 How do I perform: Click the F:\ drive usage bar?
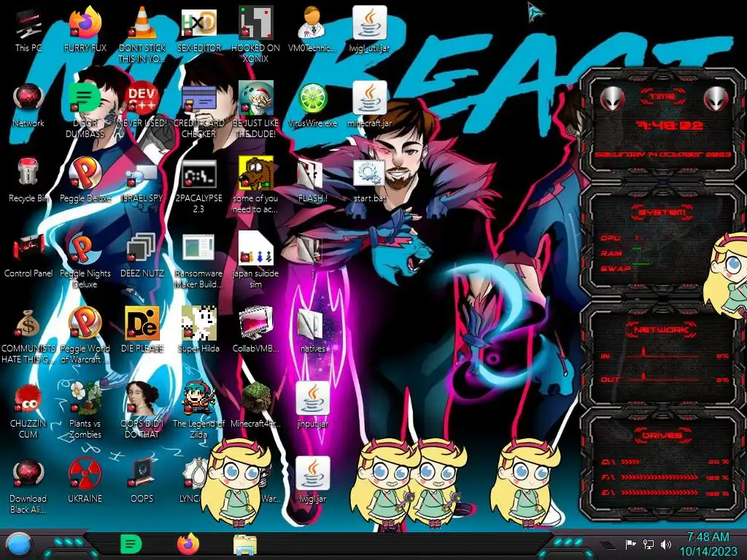pos(665,477)
